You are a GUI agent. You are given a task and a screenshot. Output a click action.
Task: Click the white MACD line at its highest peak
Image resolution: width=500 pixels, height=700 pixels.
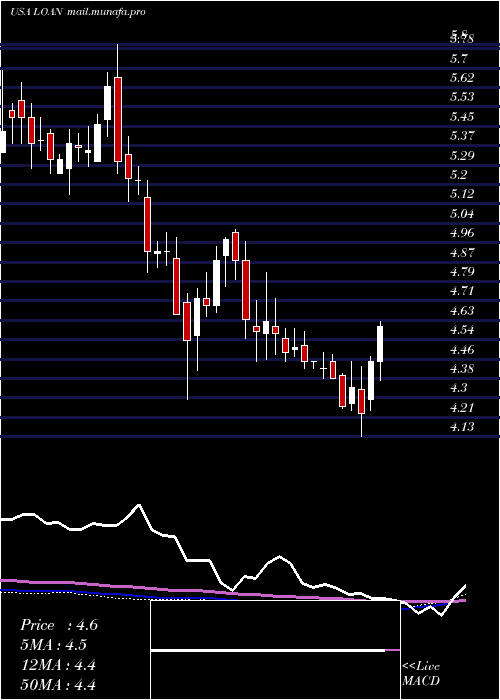click(x=139, y=505)
